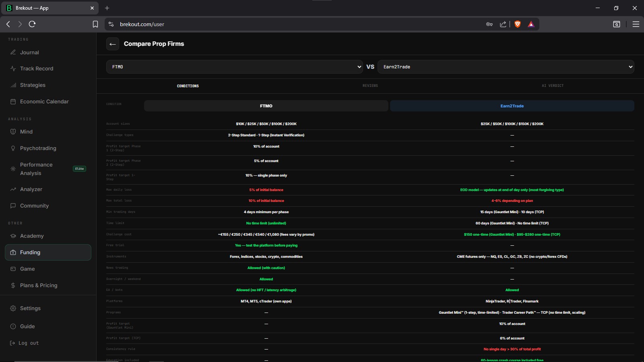Switch to the AI Verdict tab
The height and width of the screenshot is (362, 644).
click(x=553, y=86)
